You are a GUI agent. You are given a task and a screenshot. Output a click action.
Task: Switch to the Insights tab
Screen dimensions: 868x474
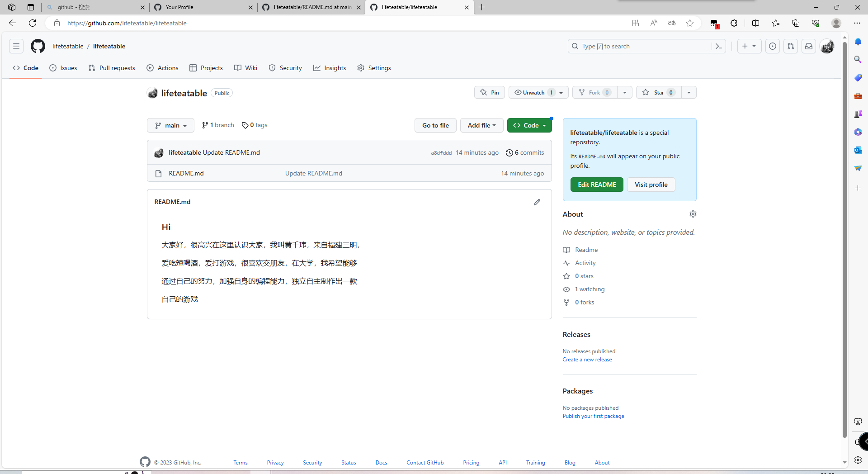click(330, 68)
